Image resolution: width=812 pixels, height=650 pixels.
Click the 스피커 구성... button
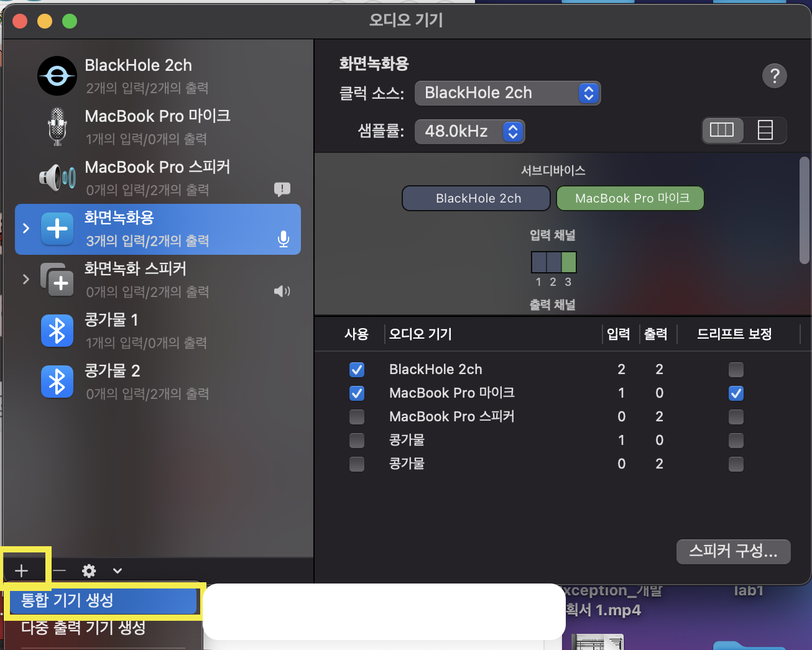coord(734,551)
